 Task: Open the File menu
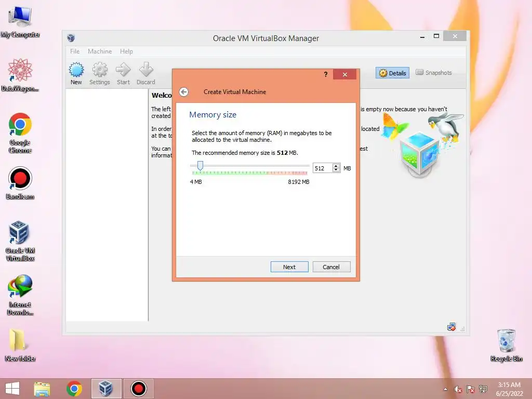[x=75, y=51]
